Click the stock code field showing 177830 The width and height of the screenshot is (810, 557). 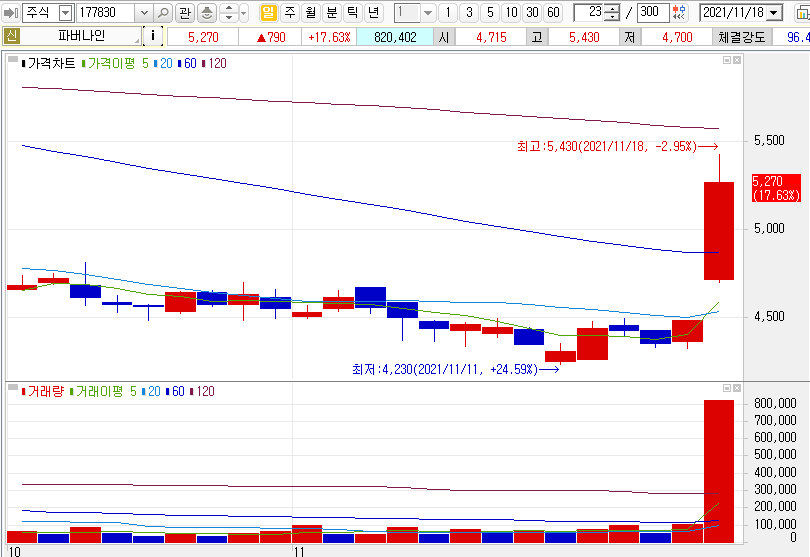tap(106, 12)
